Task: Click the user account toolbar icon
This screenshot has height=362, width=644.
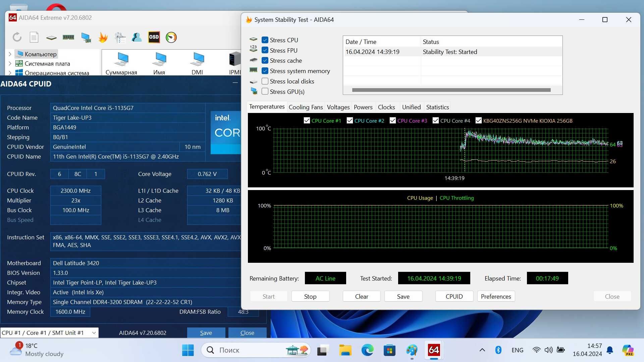Action: coord(137,37)
